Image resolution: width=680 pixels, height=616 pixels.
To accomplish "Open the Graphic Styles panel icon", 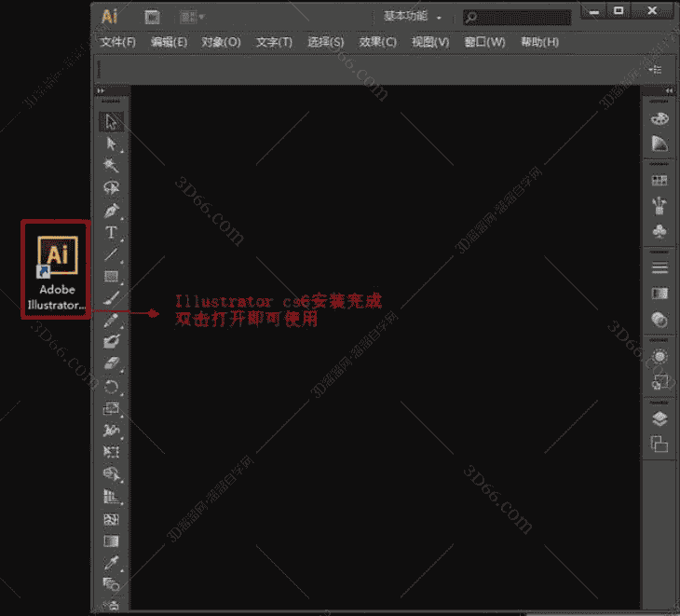I will click(660, 382).
